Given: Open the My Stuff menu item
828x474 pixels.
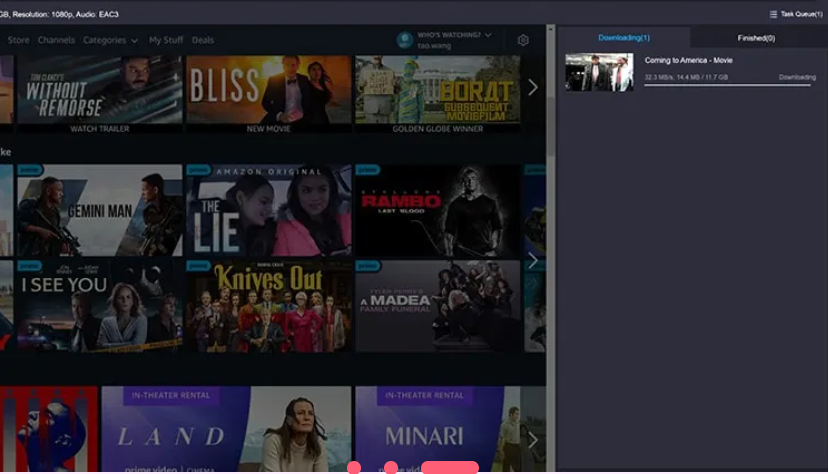Looking at the screenshot, I should (x=166, y=40).
